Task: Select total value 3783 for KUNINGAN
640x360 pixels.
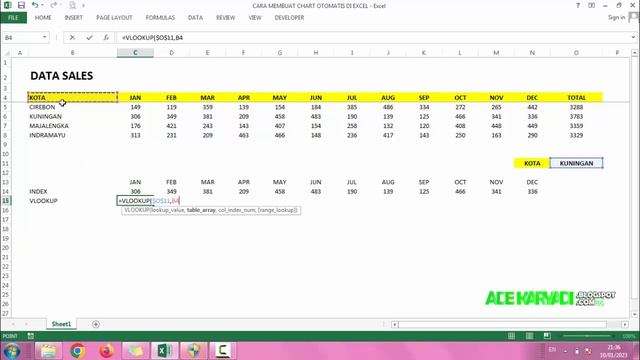Action: (x=576, y=116)
